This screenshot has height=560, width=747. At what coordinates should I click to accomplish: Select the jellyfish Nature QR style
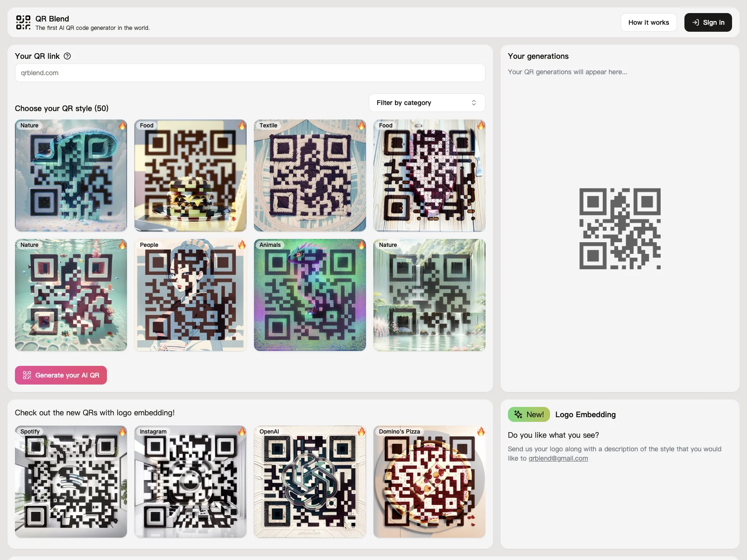(71, 175)
